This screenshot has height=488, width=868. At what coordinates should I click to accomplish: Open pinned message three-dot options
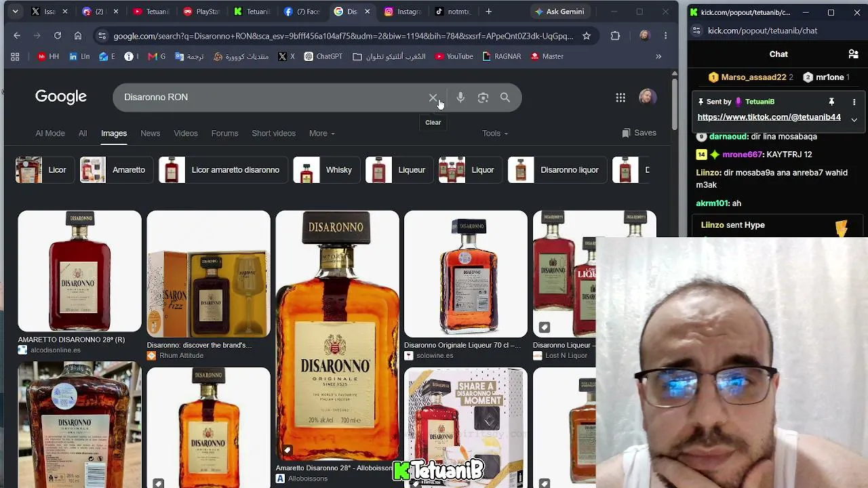854,102
